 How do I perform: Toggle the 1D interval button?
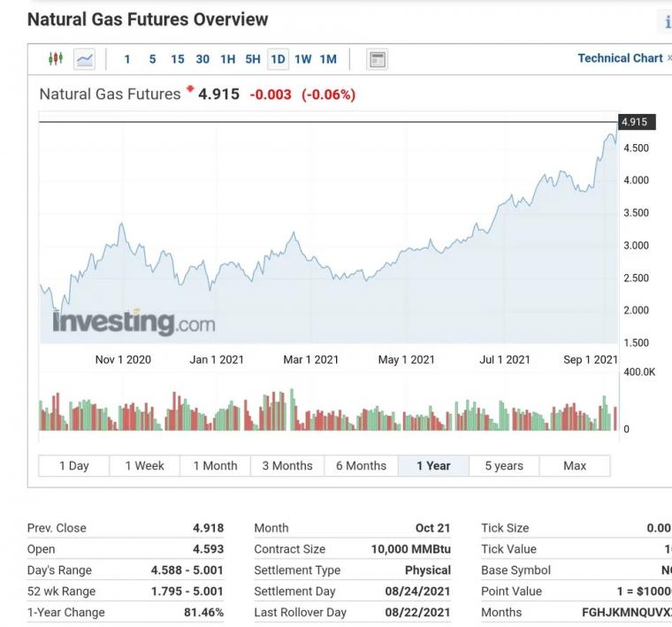click(278, 59)
